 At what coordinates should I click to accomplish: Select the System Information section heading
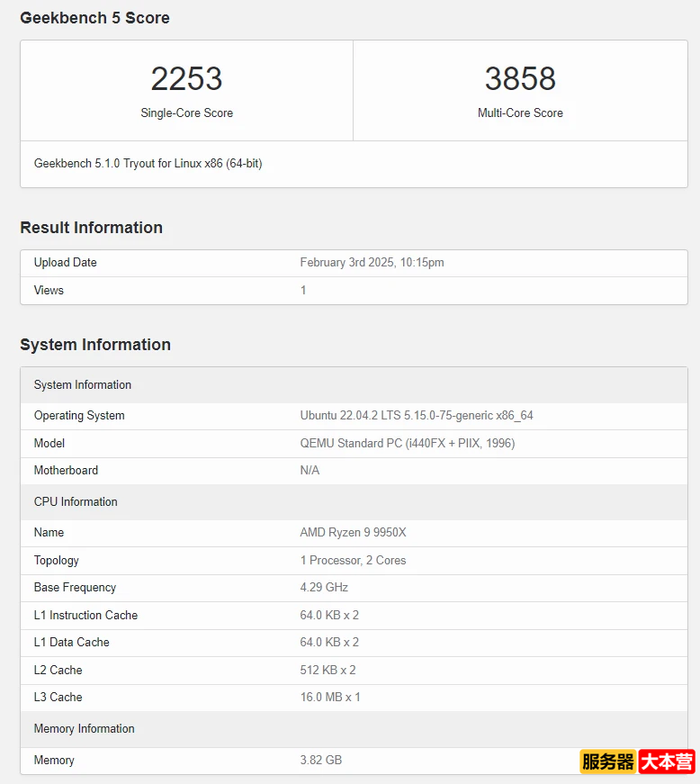tap(95, 345)
